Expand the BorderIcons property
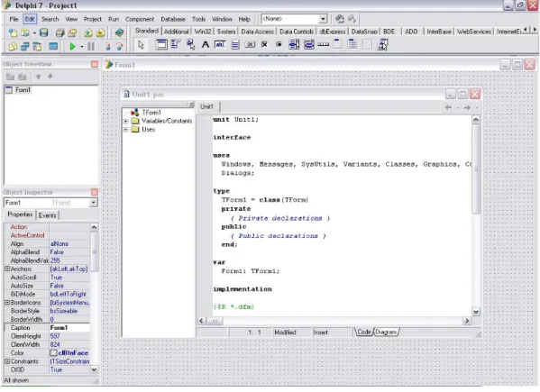 pos(7,303)
